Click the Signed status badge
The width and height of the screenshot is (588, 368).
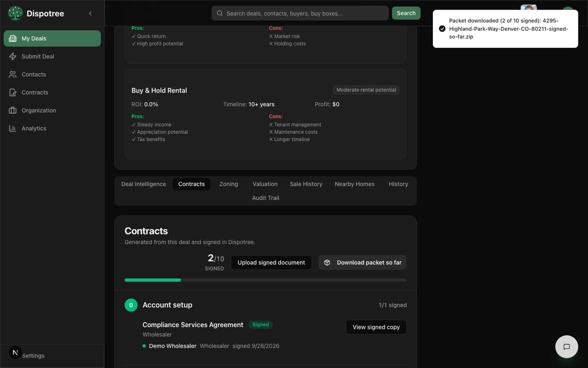point(260,325)
